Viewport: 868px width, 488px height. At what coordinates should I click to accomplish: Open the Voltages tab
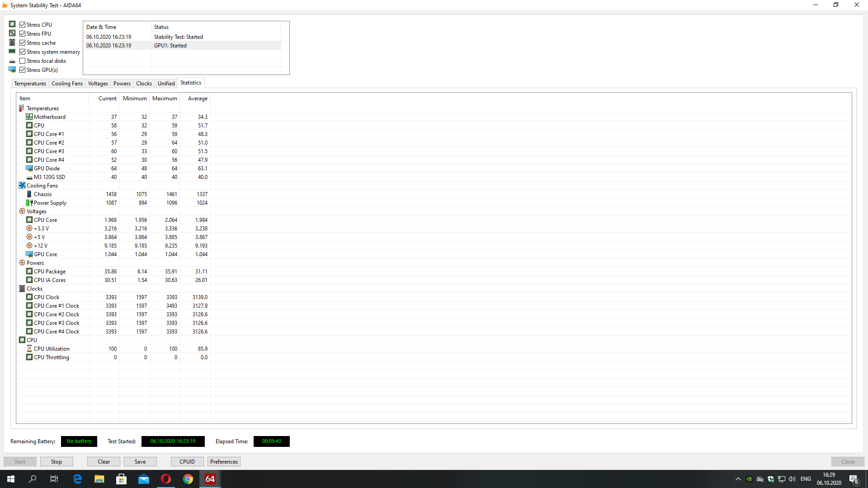click(98, 84)
